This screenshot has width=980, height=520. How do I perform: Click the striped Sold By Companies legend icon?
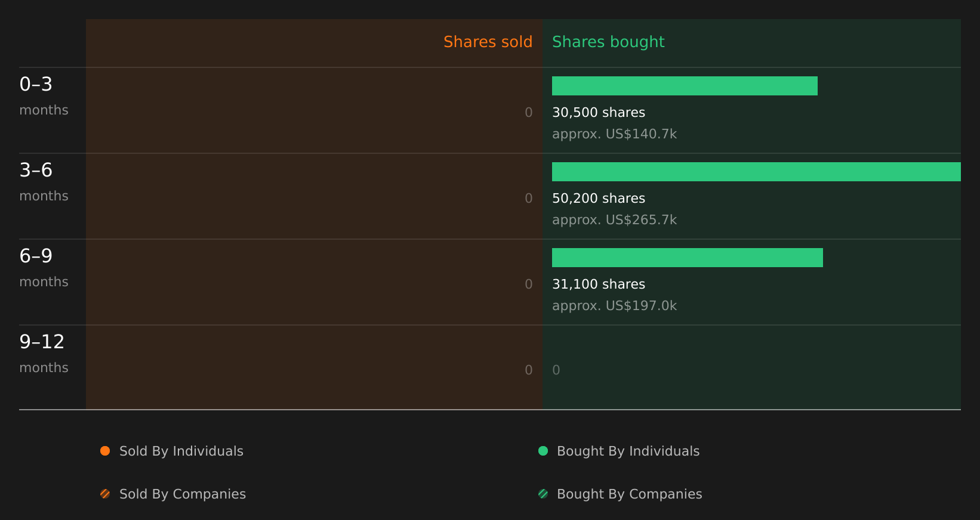105,494
